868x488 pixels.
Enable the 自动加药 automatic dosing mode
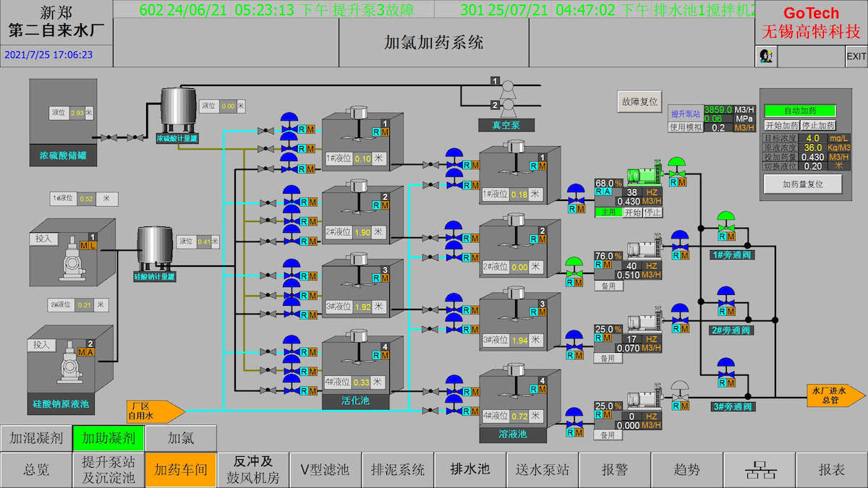pos(800,111)
